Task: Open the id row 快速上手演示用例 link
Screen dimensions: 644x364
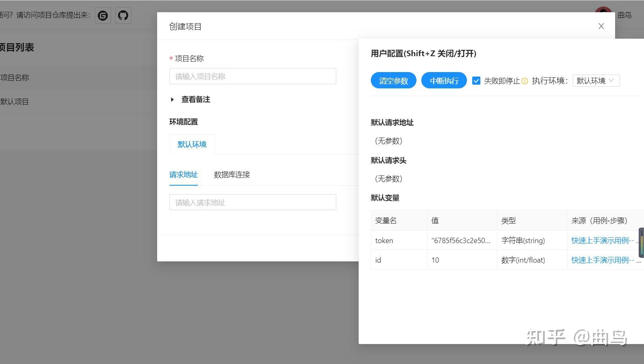Action: click(602, 260)
